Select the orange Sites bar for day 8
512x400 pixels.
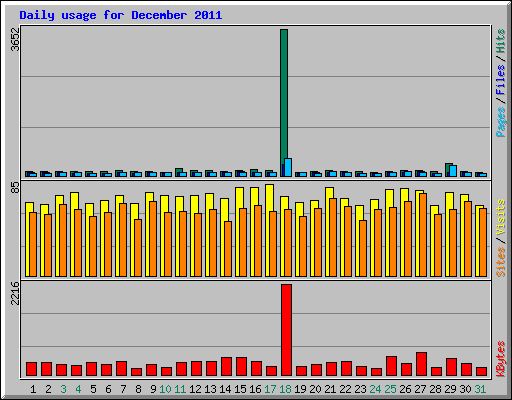[x=138, y=248]
